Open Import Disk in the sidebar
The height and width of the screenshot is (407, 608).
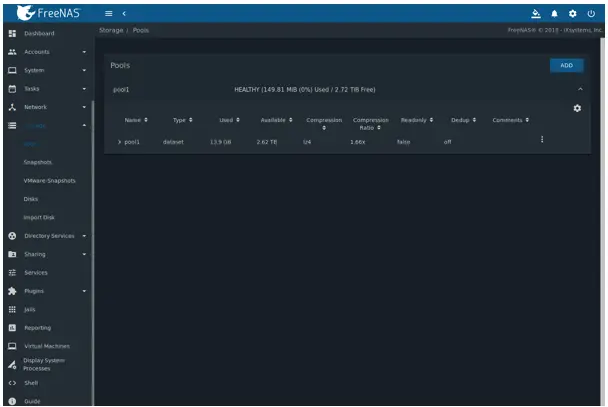[39, 217]
